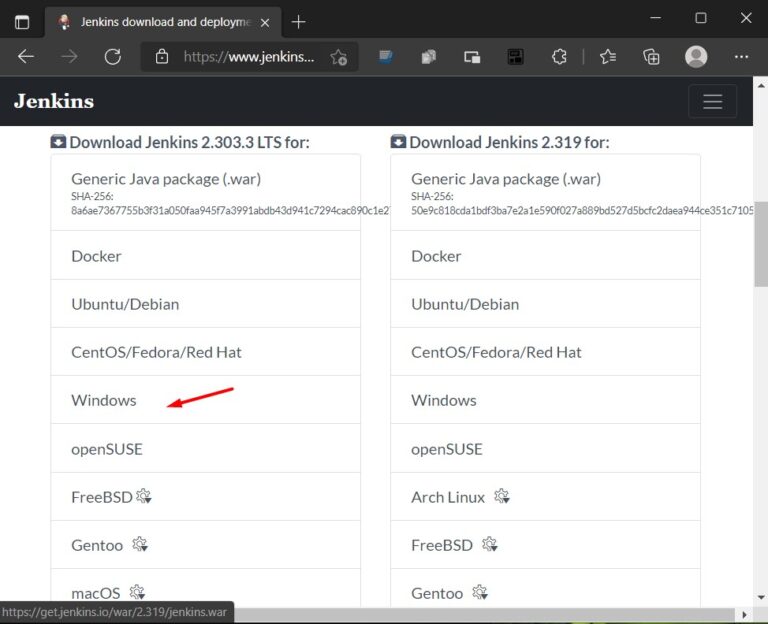
Task: Click Windows under the LTS download list
Action: [104, 400]
